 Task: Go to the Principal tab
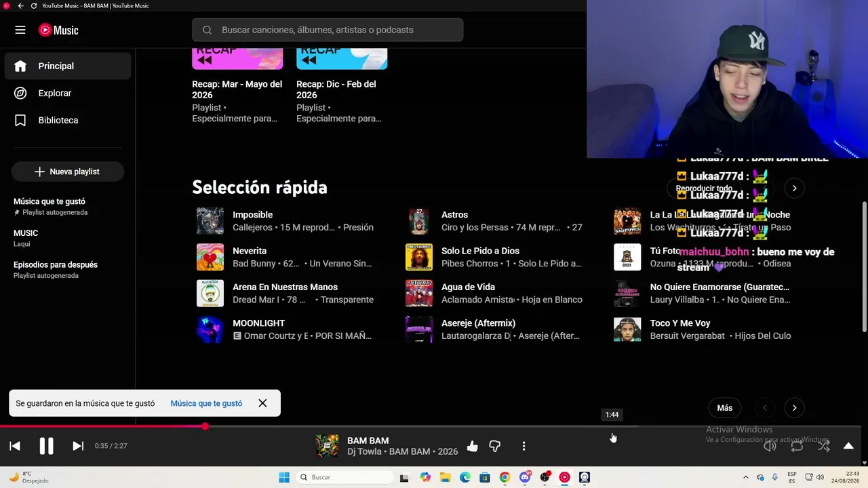[x=68, y=66]
